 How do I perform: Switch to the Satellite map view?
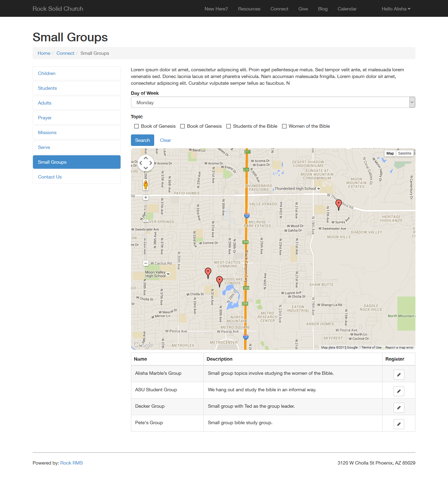404,153
